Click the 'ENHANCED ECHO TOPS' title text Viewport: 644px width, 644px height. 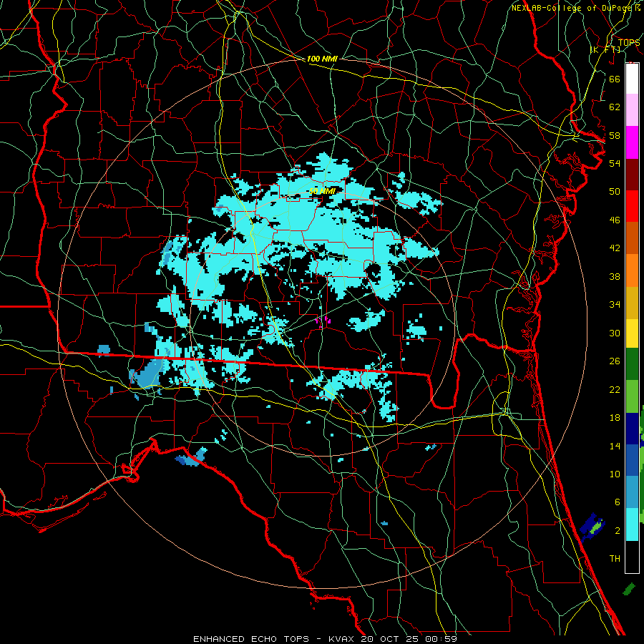click(250, 639)
